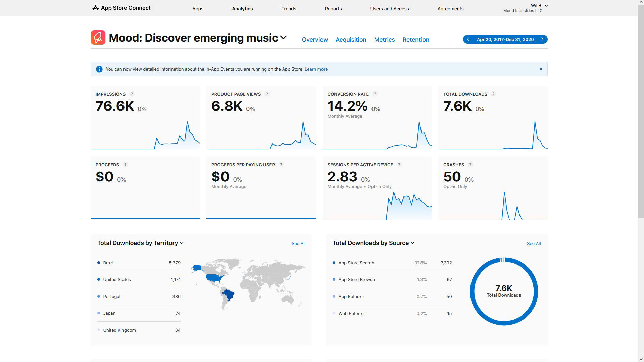The width and height of the screenshot is (644, 362).
Task: Select the Web Referrer source row
Action: click(x=392, y=314)
